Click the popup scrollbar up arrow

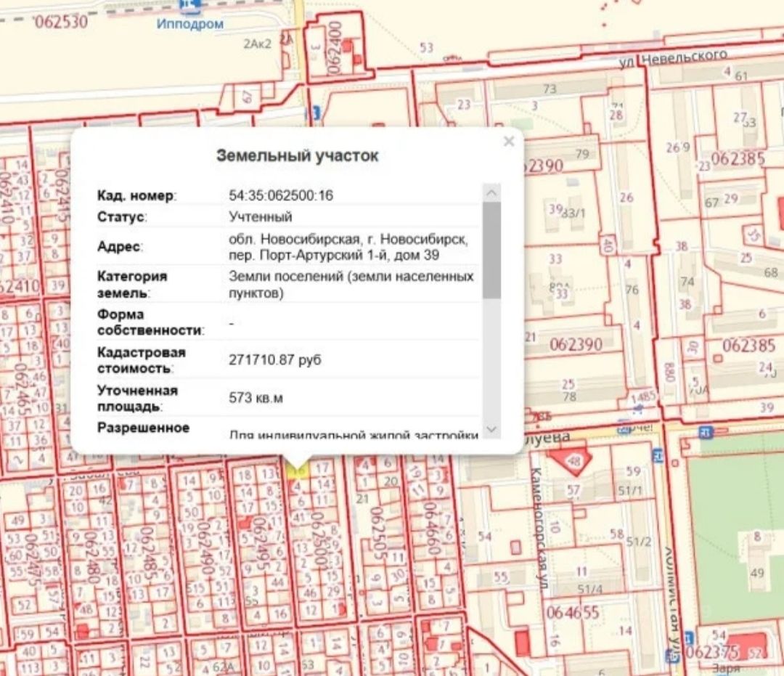tap(491, 193)
